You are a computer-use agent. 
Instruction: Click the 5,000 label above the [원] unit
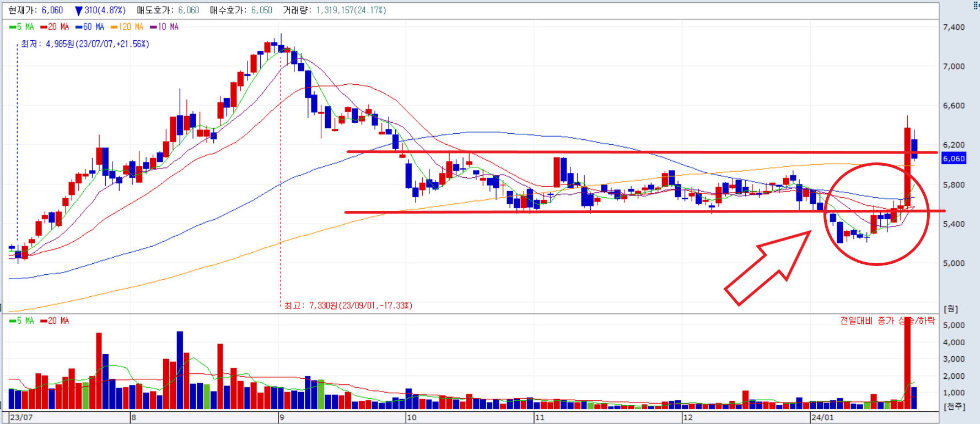click(954, 263)
